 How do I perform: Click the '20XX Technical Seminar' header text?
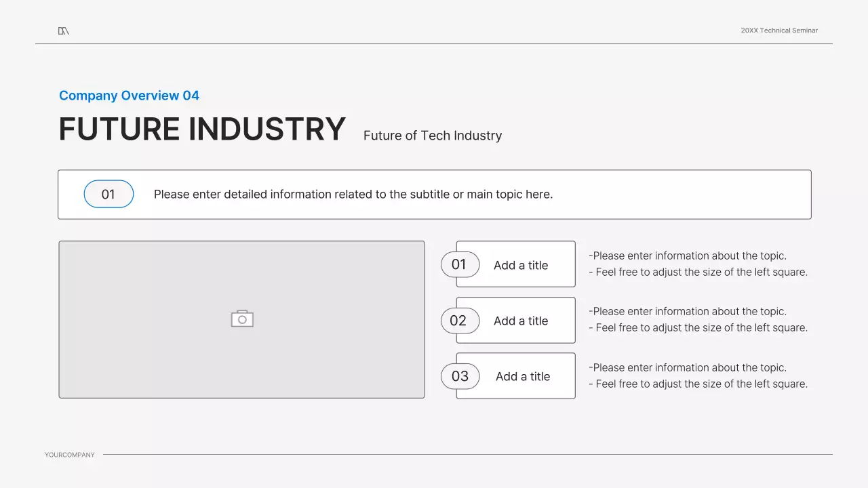[x=779, y=30]
